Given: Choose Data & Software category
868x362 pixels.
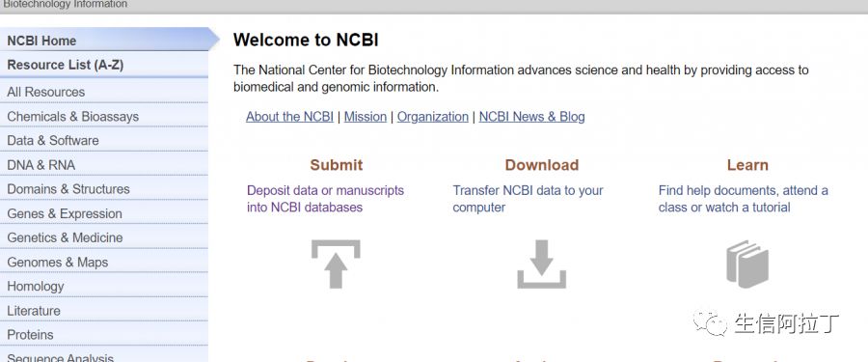Looking at the screenshot, I should (x=104, y=140).
